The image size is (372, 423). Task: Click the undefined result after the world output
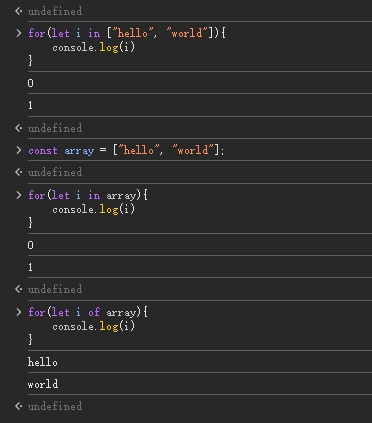[55, 406]
